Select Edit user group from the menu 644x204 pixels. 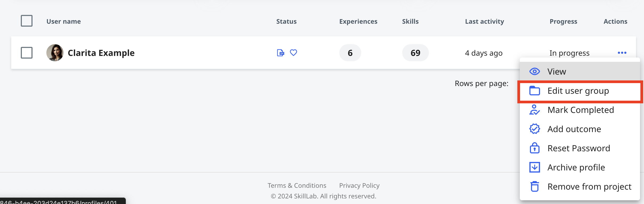click(x=580, y=91)
